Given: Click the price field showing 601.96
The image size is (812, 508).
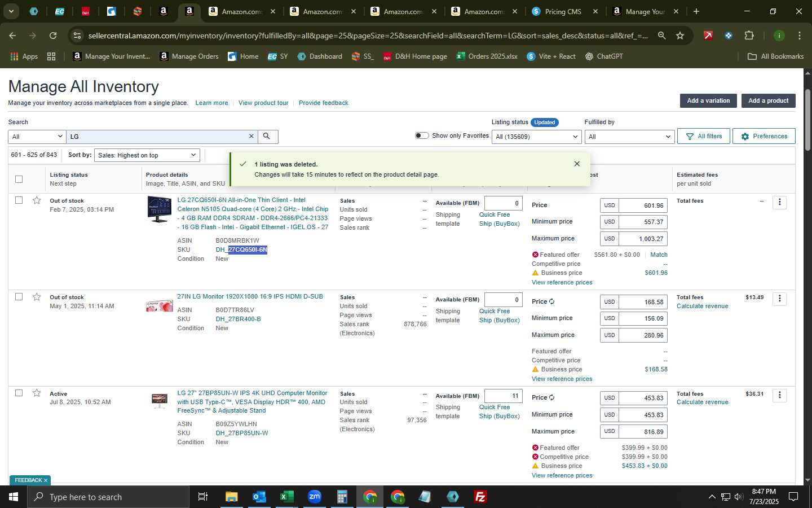Looking at the screenshot, I should [643, 205].
